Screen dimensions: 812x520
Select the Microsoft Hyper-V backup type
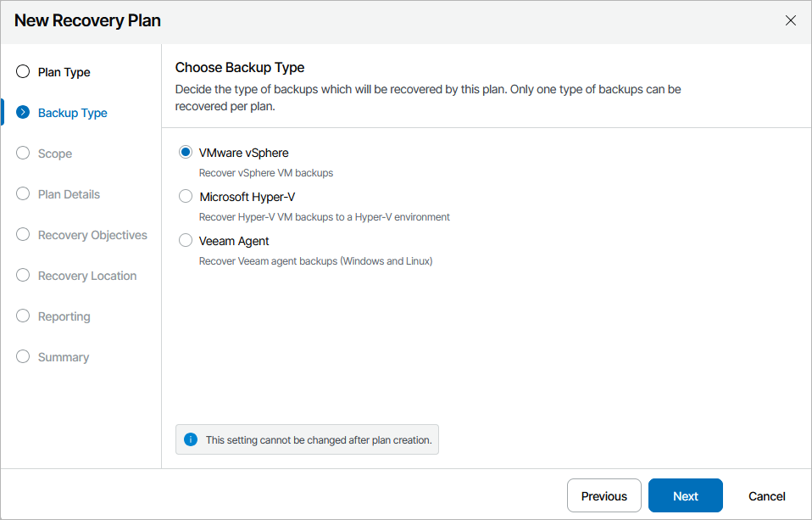(185, 196)
